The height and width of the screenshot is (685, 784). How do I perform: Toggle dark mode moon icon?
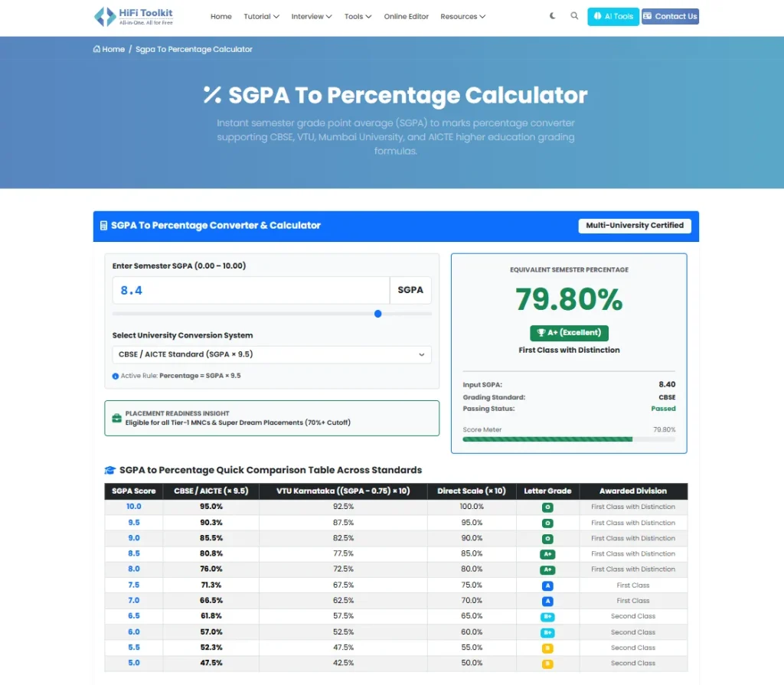tap(553, 16)
